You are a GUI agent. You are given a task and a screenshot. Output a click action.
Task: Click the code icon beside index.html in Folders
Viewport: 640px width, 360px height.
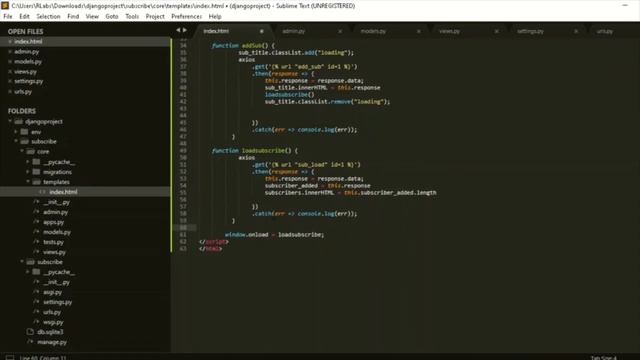pyautogui.click(x=42, y=192)
